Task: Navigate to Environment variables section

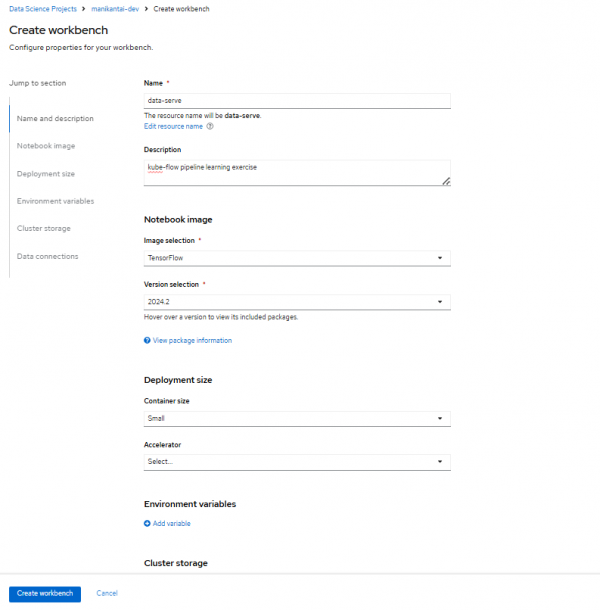Action: 55,201
